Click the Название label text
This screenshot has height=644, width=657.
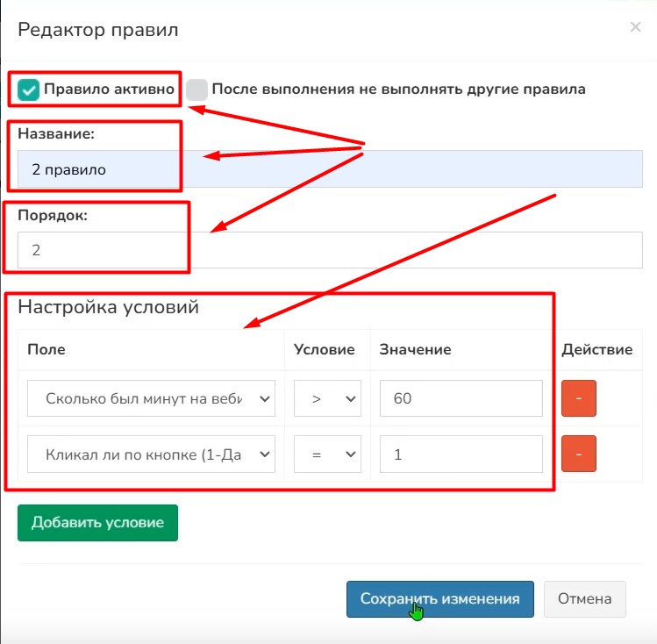pyautogui.click(x=56, y=134)
